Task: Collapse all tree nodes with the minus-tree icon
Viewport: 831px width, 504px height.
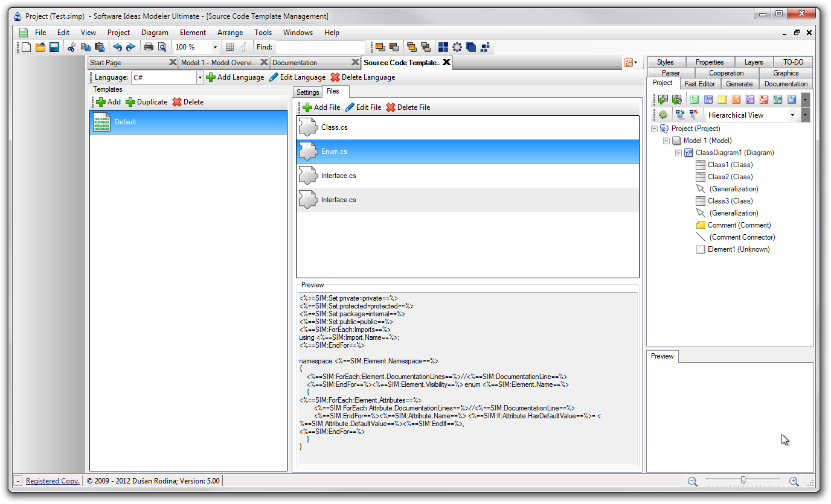Action: pos(694,115)
